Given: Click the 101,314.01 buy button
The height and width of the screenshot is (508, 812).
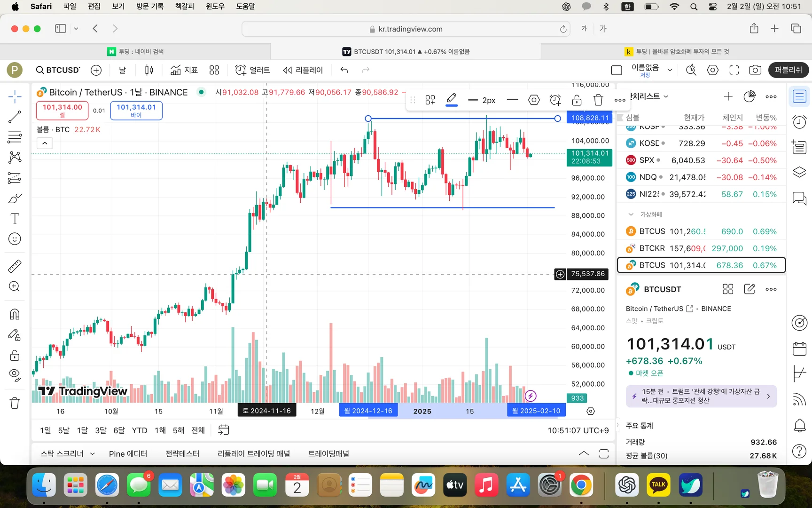Looking at the screenshot, I should tap(136, 111).
